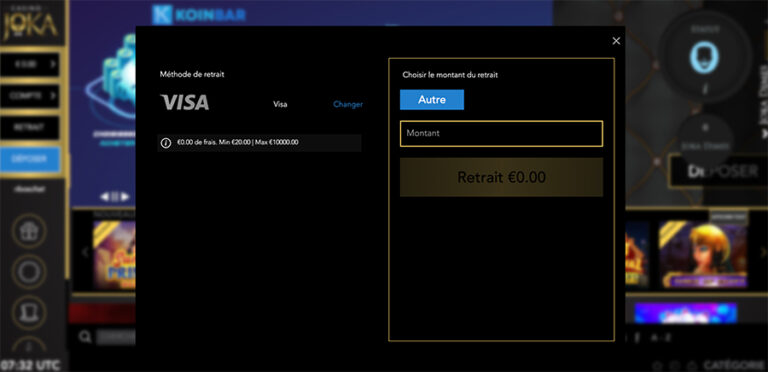
Task: Expand the COMPTE sidebar menu
Action: point(29,96)
